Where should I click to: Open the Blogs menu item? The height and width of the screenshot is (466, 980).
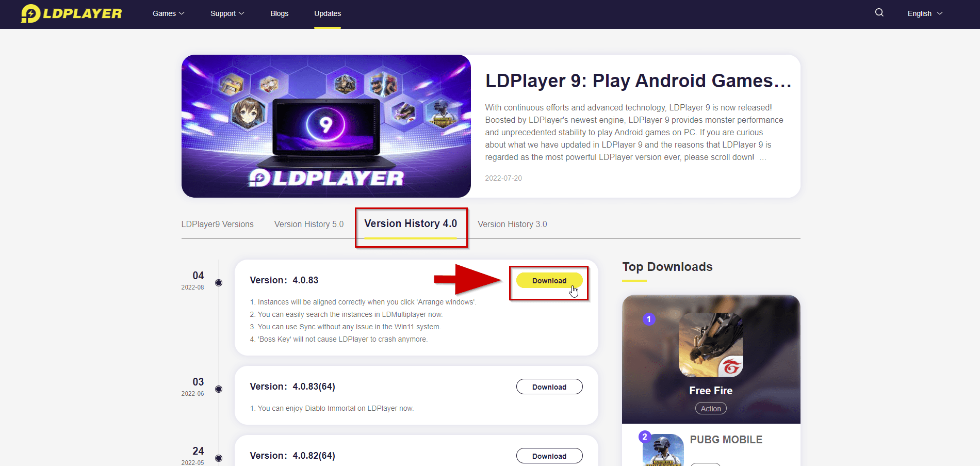tap(279, 13)
